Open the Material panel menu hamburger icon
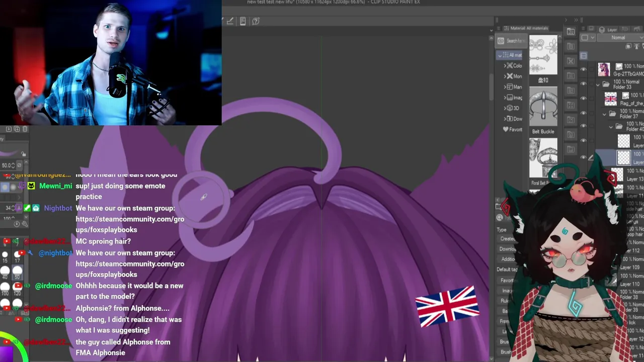Image resolution: width=644 pixels, height=362 pixels. coord(499,28)
